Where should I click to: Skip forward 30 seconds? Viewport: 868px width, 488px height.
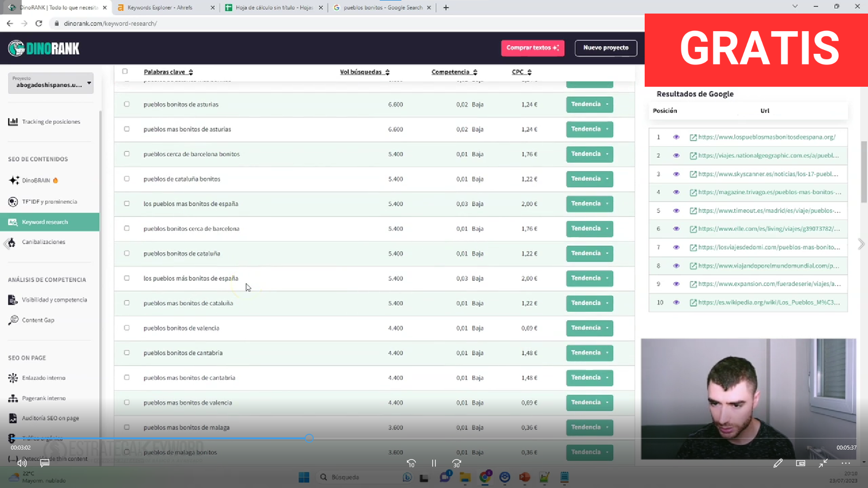click(457, 463)
